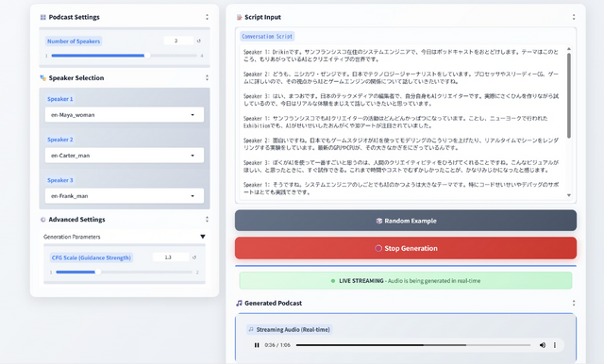Click the Generation Parameters text
Image resolution: width=604 pixels, height=364 pixels.
[72, 237]
